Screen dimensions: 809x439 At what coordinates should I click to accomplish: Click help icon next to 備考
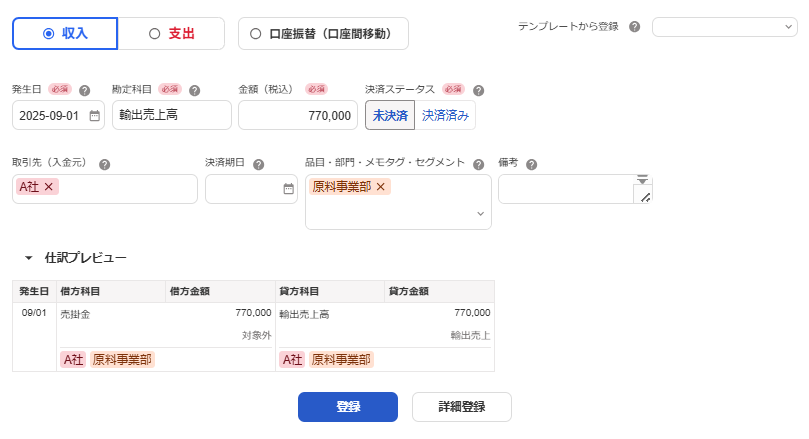click(x=531, y=165)
